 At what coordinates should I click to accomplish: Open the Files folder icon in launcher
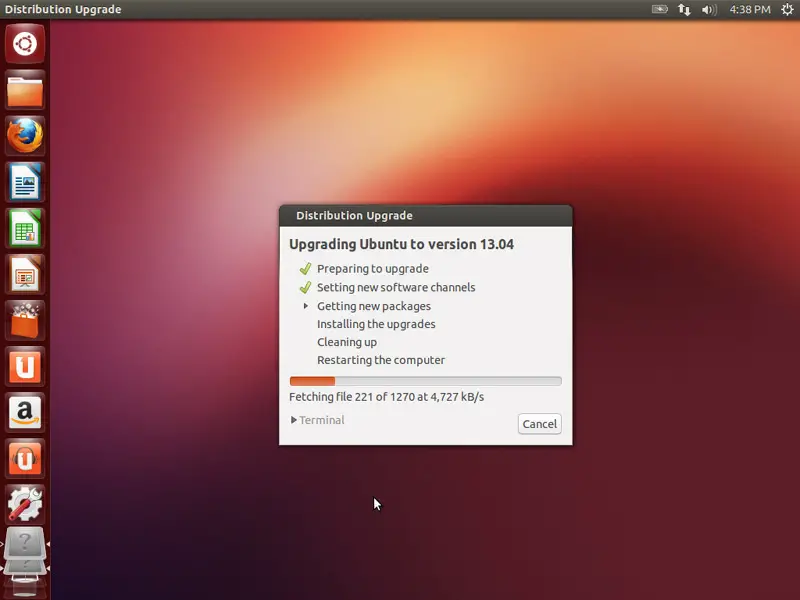click(24, 91)
